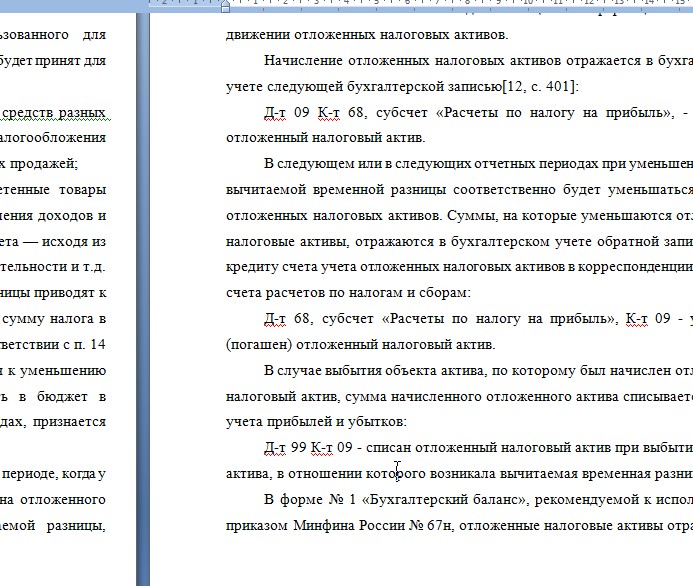
Task: Click "сумму налога в" on left page
Action: pos(54,319)
